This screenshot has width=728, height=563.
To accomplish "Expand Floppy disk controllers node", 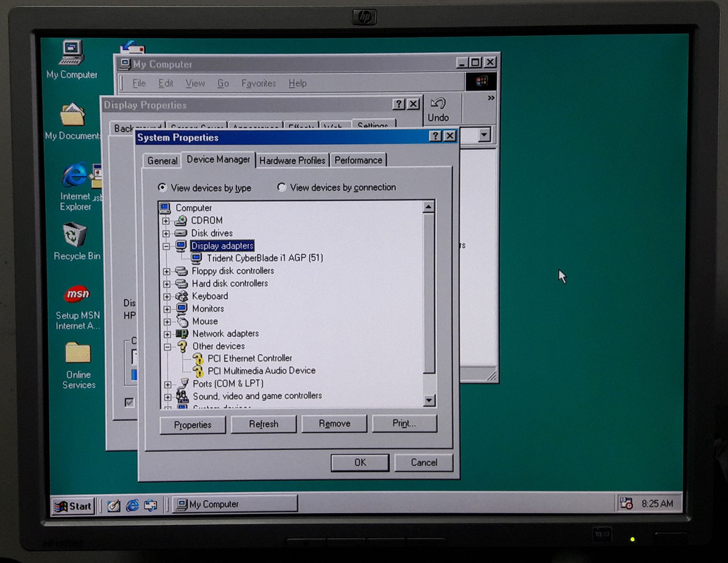I will pos(166,271).
